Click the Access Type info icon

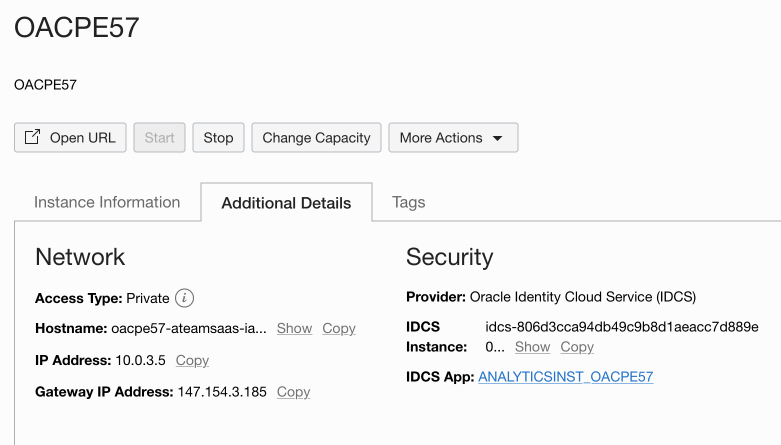tap(184, 298)
